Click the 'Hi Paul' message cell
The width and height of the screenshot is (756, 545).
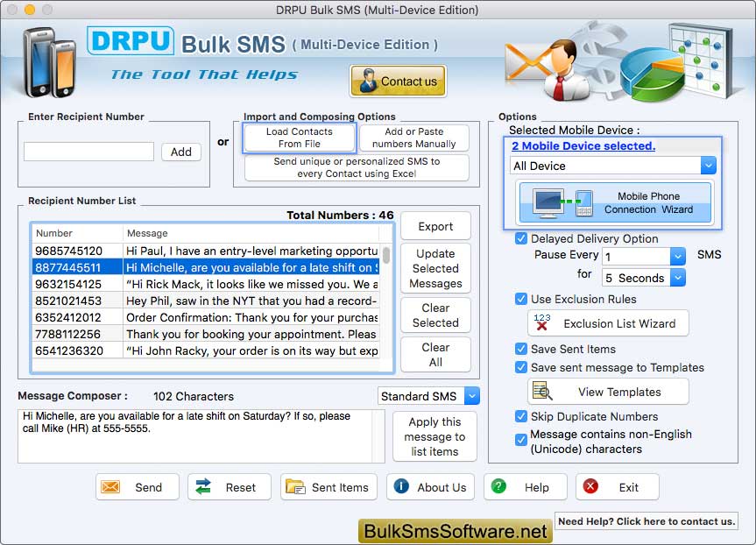(x=251, y=251)
